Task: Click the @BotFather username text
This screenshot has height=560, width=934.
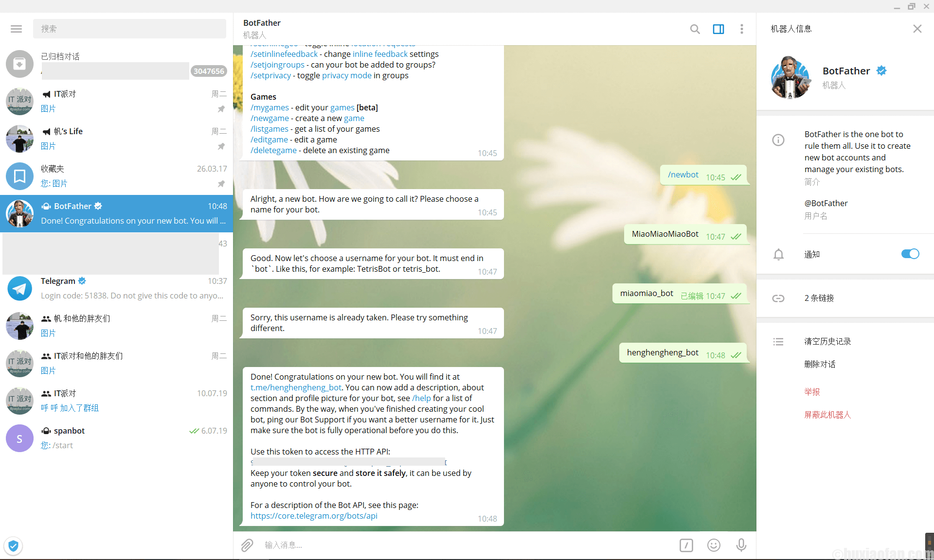Action: coord(826,203)
